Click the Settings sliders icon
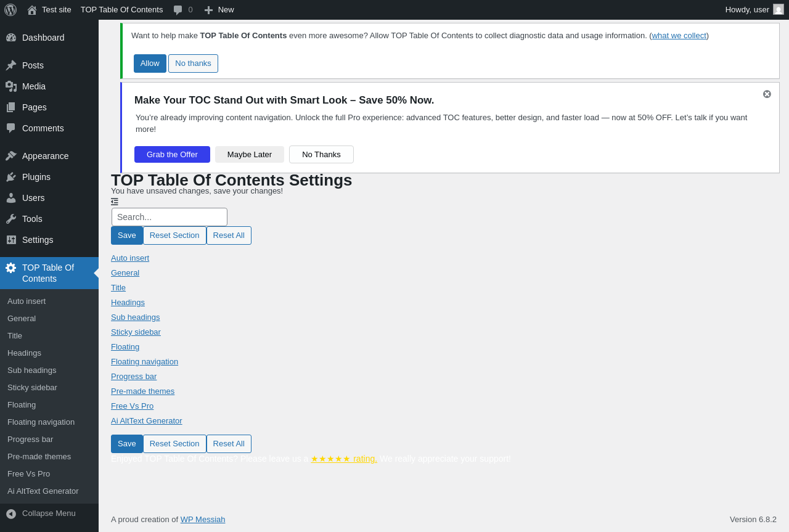This screenshot has height=532, width=789. tap(11, 240)
